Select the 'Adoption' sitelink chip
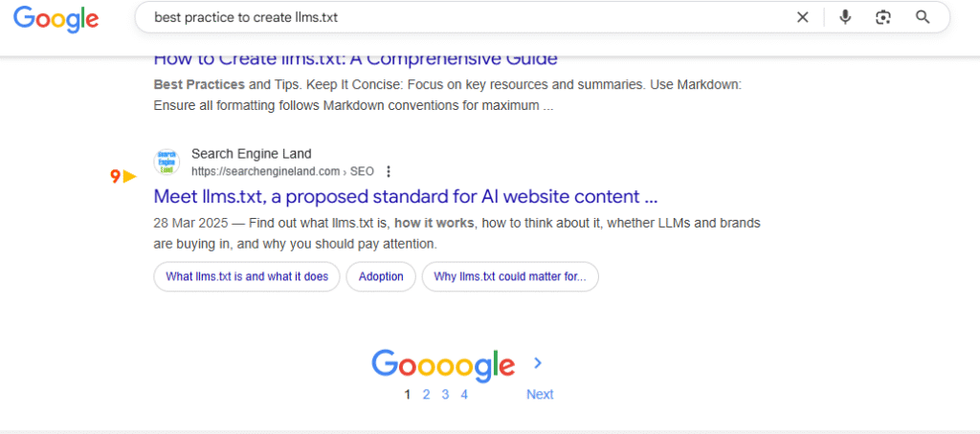This screenshot has width=980, height=434. click(381, 276)
